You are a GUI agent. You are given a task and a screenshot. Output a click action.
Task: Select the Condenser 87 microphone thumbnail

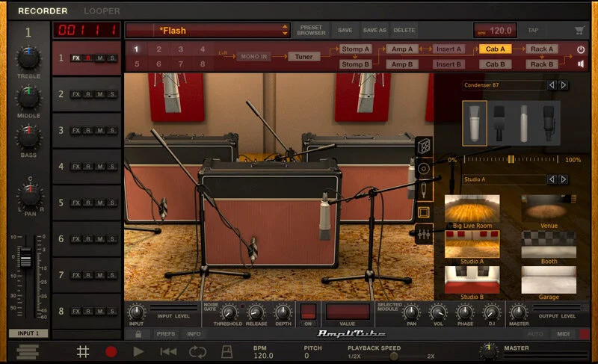[x=475, y=123]
